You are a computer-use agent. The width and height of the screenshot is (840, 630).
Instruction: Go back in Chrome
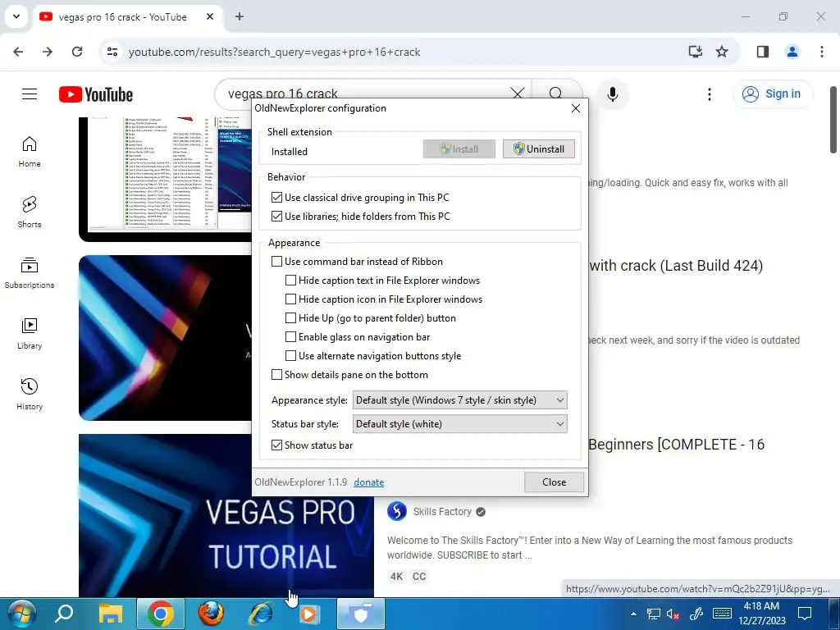pyautogui.click(x=18, y=52)
